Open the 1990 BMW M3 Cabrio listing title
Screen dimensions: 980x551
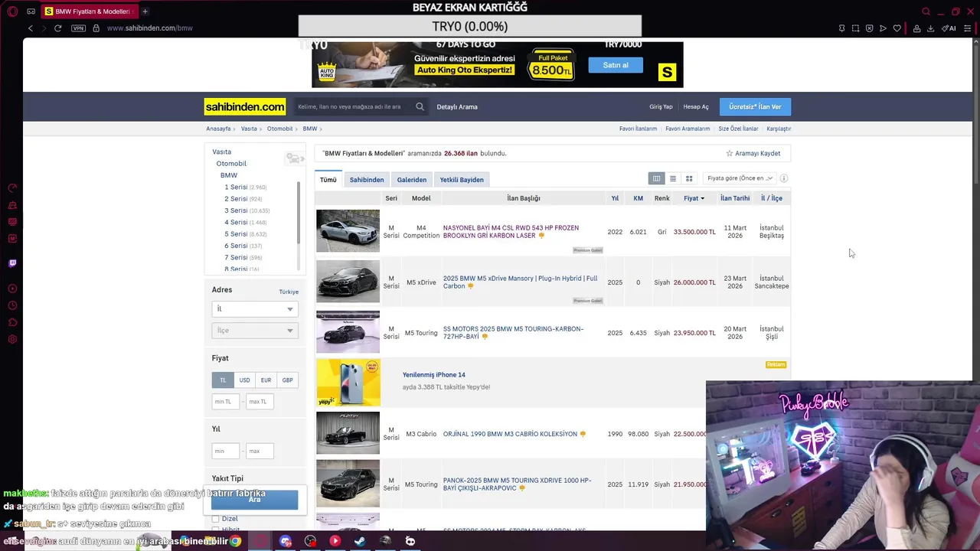510,434
